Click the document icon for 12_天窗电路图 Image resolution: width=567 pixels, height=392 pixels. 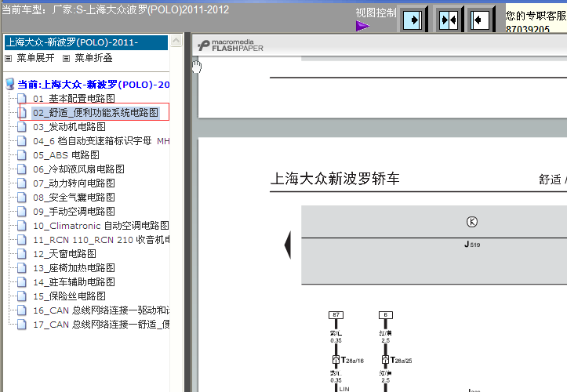[22, 253]
